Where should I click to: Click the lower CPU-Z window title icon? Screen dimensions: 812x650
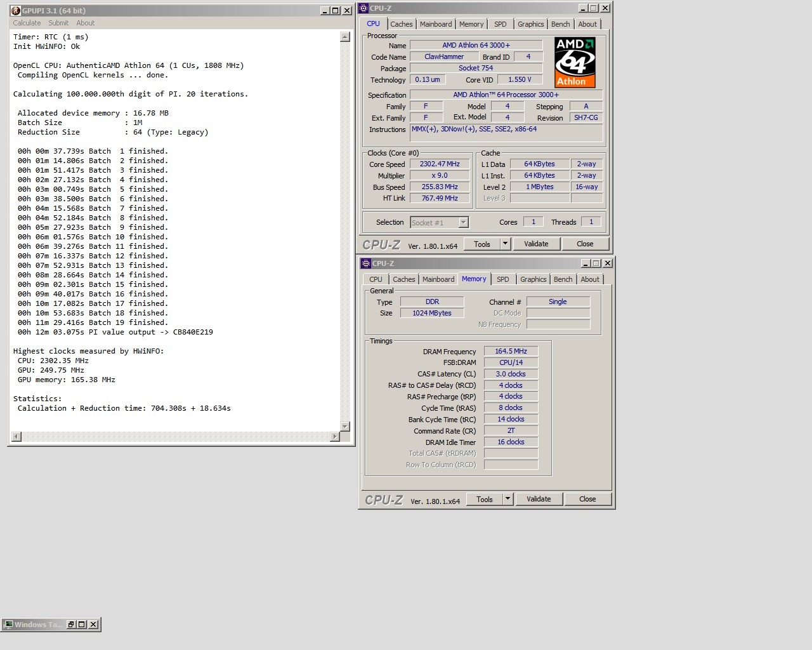click(x=366, y=263)
